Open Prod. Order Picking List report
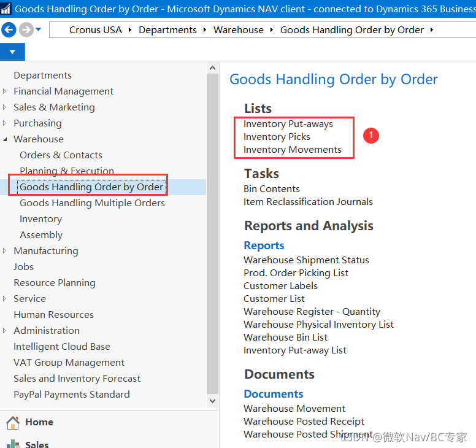Viewport: 476px width, 448px height. (x=296, y=272)
